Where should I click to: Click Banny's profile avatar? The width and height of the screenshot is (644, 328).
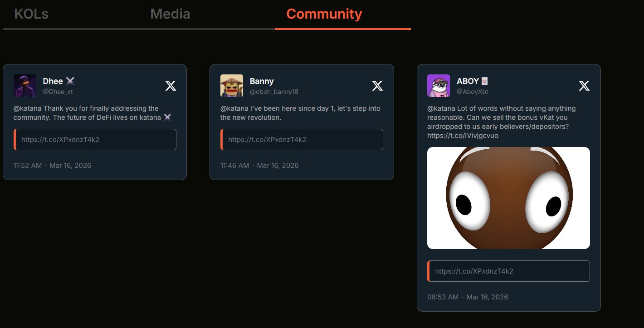pos(232,86)
